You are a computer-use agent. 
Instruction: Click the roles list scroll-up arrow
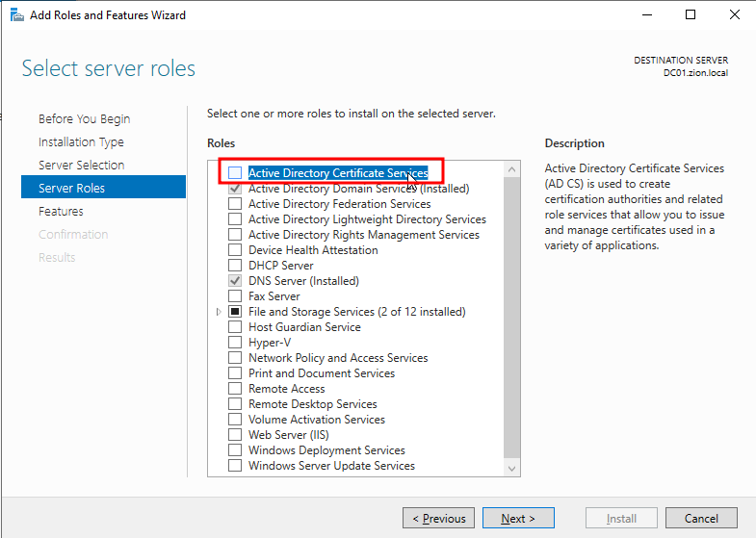pyautogui.click(x=511, y=169)
